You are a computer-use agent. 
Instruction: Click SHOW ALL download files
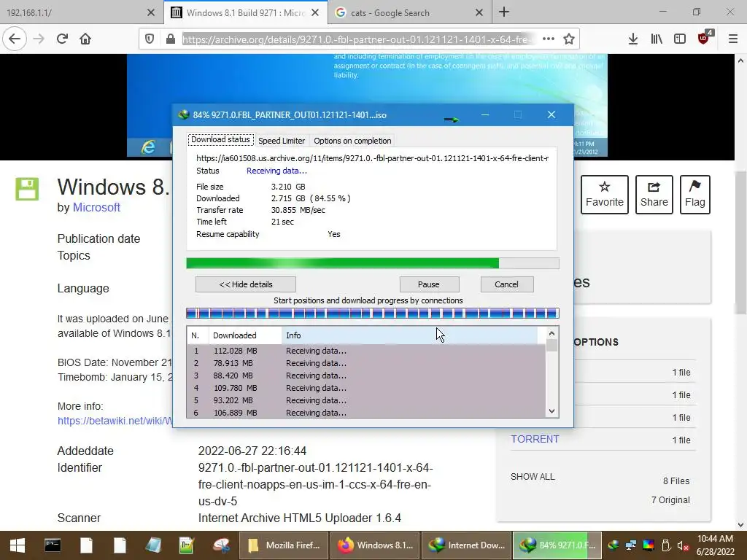pyautogui.click(x=533, y=477)
